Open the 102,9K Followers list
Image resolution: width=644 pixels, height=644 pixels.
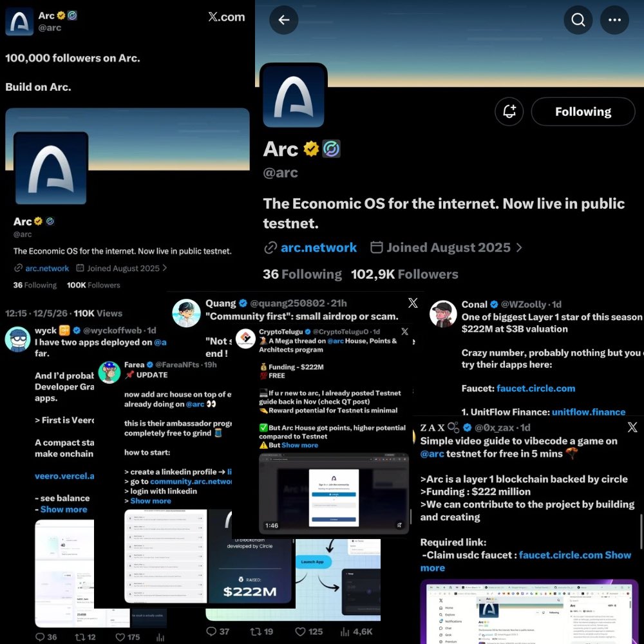click(x=404, y=274)
